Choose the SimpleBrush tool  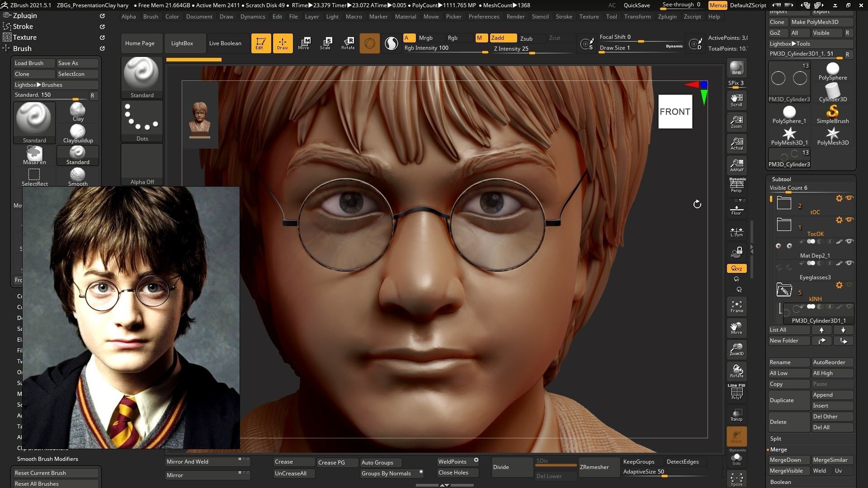click(x=832, y=114)
